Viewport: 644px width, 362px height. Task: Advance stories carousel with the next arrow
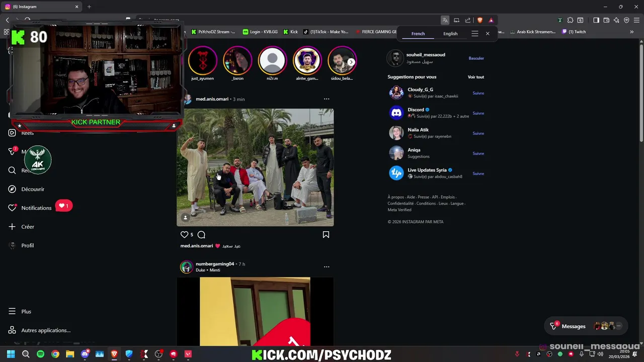coord(351,62)
